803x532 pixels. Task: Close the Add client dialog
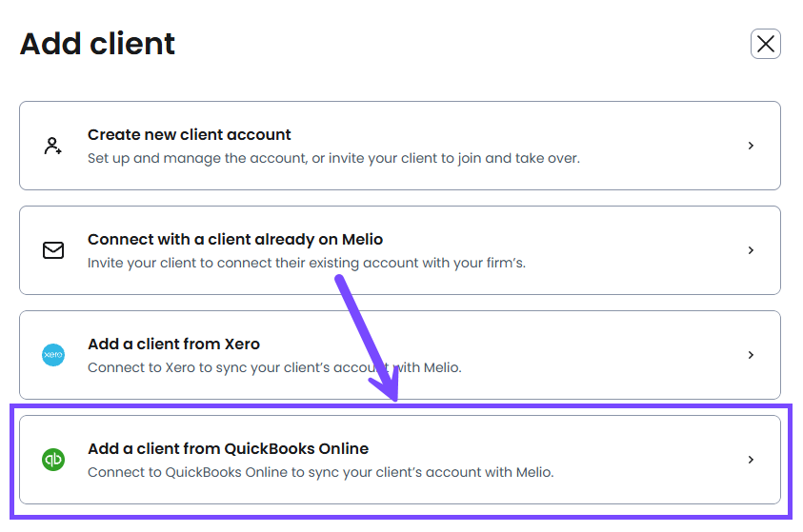765,44
